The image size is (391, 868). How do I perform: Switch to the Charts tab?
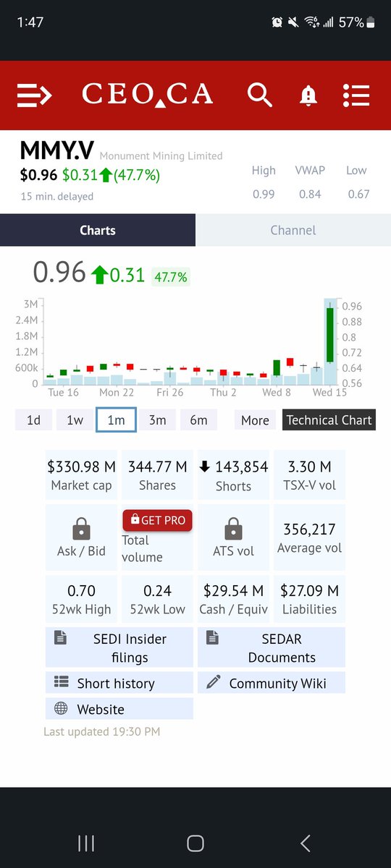click(98, 230)
